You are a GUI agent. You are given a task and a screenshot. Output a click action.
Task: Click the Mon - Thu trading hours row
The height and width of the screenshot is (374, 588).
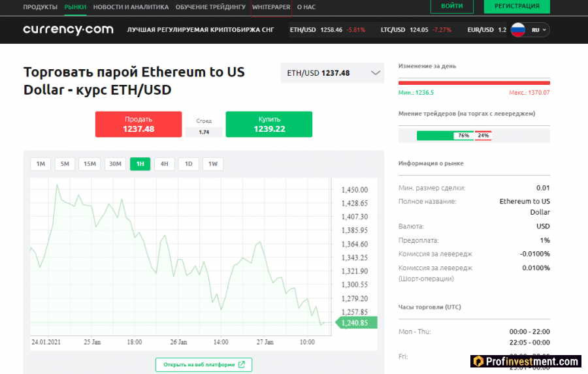474,337
